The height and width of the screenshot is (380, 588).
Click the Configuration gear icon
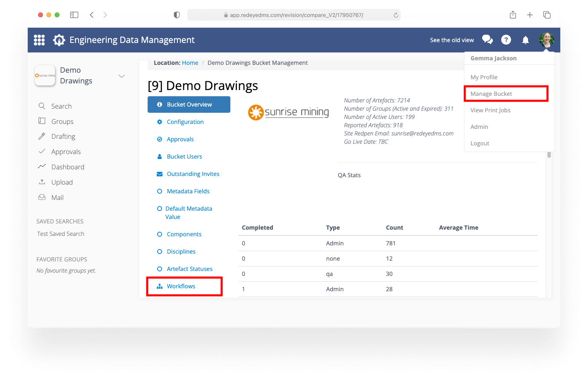click(160, 122)
